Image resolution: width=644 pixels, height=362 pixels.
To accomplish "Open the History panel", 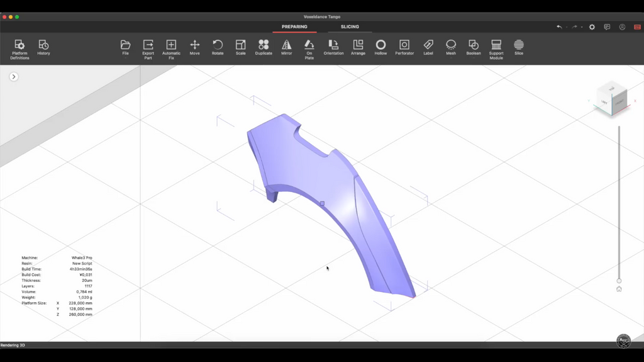I will coord(43,47).
